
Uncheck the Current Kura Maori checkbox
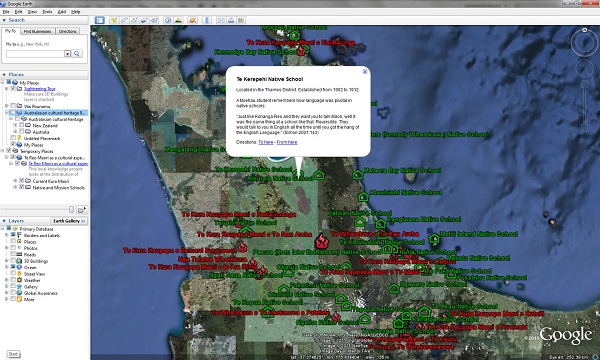[x=21, y=181]
